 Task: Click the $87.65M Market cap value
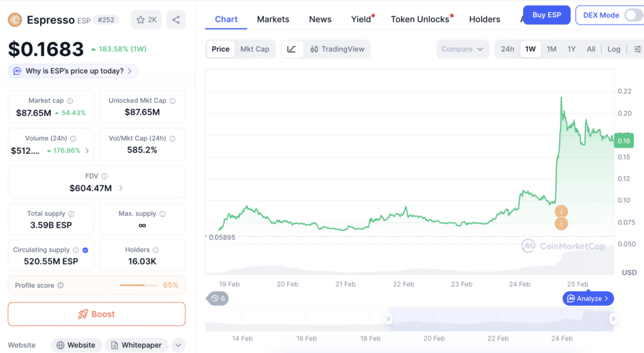[34, 113]
